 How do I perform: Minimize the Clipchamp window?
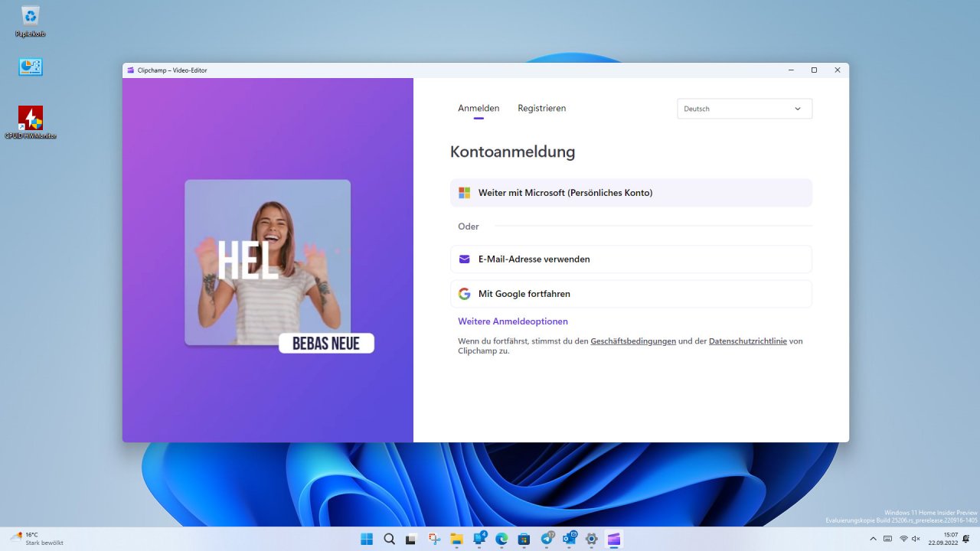pyautogui.click(x=791, y=70)
